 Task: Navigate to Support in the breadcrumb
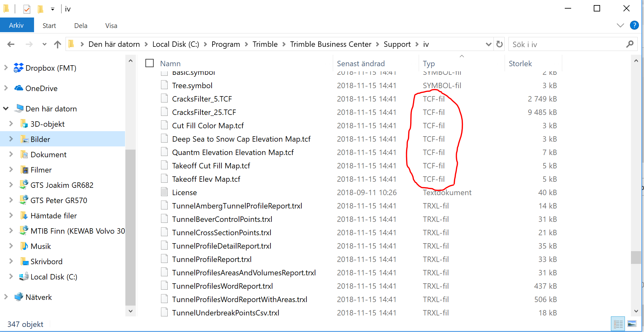397,44
